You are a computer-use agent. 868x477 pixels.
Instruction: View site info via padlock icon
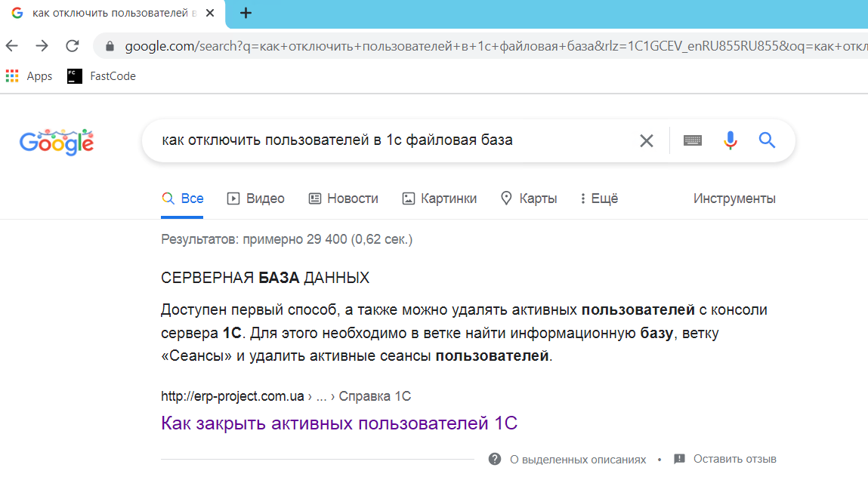point(110,47)
